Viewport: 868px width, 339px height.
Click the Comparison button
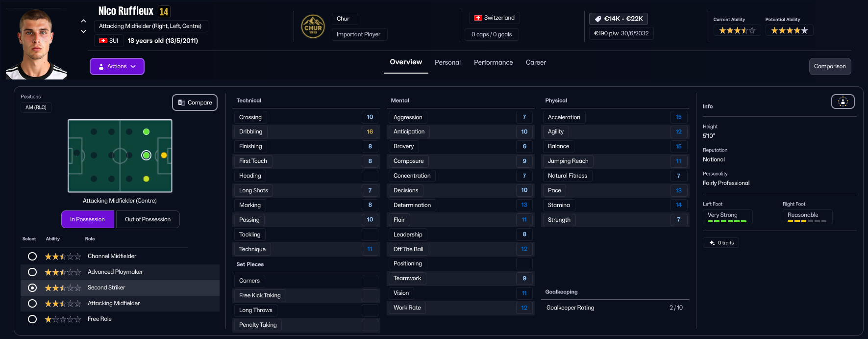830,66
